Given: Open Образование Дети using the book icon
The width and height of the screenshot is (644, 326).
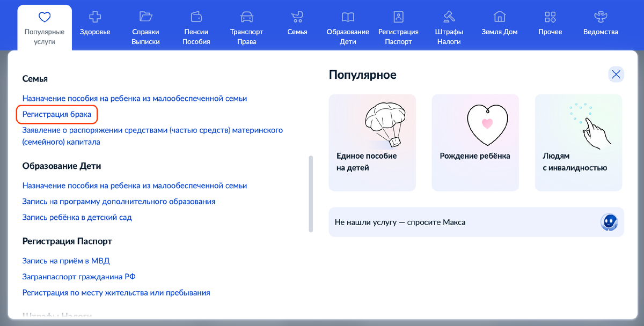Looking at the screenshot, I should (x=348, y=16).
